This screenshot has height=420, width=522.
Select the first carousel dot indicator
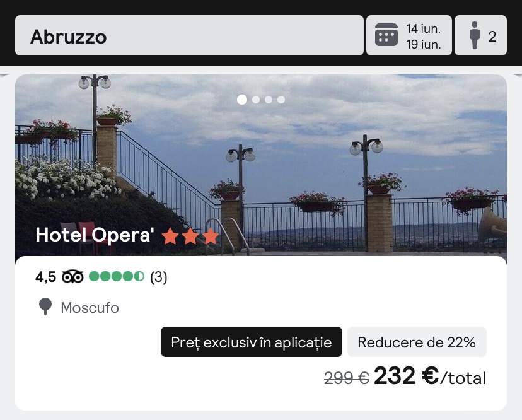pos(242,100)
